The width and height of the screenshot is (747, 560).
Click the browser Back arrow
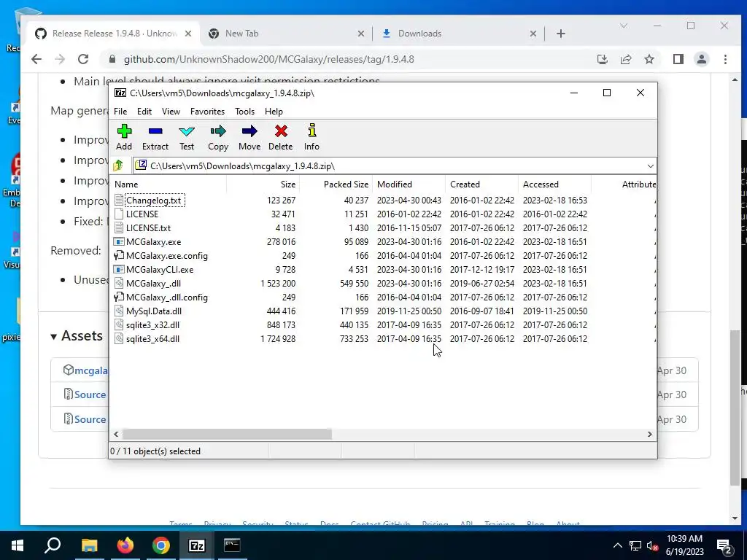36,59
